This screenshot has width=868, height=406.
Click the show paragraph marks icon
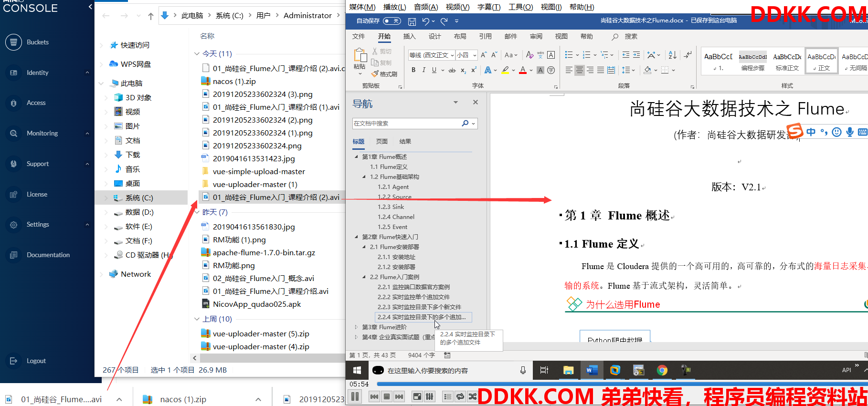tap(688, 55)
